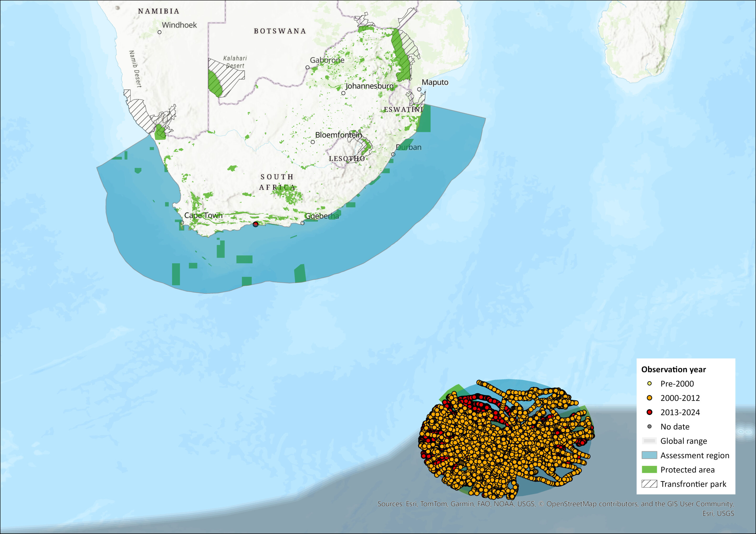Click the Transfrontier park hatched legend symbol
Viewport: 756px width, 534px height.
649,484
